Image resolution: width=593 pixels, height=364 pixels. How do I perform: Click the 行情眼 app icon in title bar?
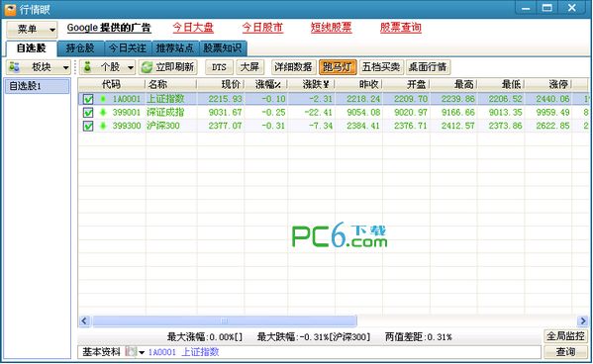(10, 9)
